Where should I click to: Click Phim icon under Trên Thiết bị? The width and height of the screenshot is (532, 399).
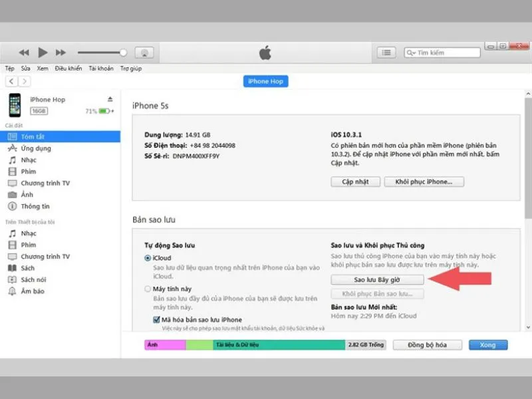12,245
